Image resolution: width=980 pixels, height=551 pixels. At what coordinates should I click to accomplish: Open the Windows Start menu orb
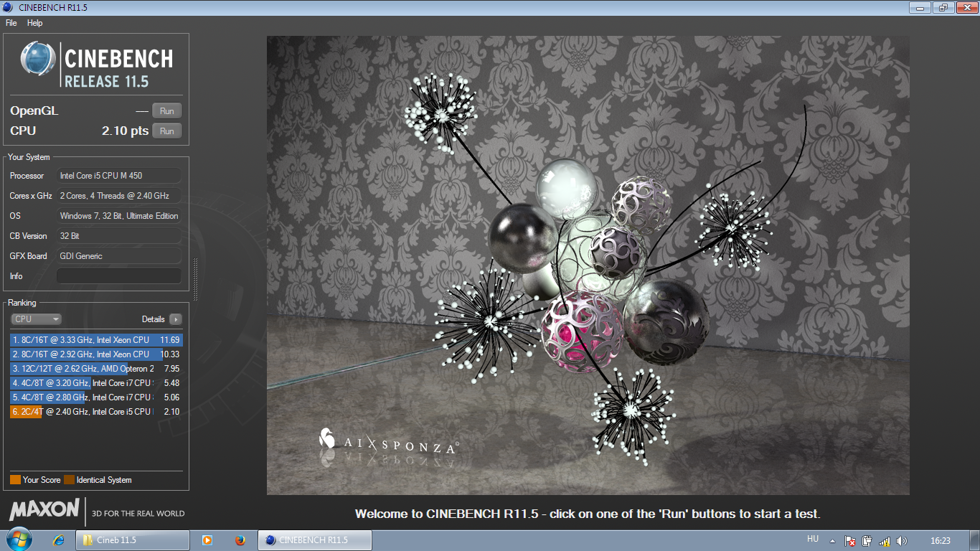point(19,540)
